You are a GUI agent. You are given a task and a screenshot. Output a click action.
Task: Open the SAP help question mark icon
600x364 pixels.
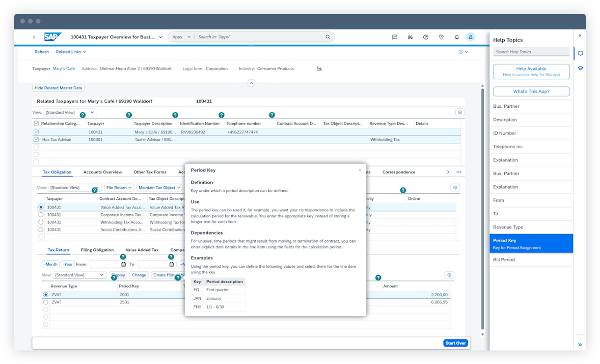pyautogui.click(x=426, y=36)
